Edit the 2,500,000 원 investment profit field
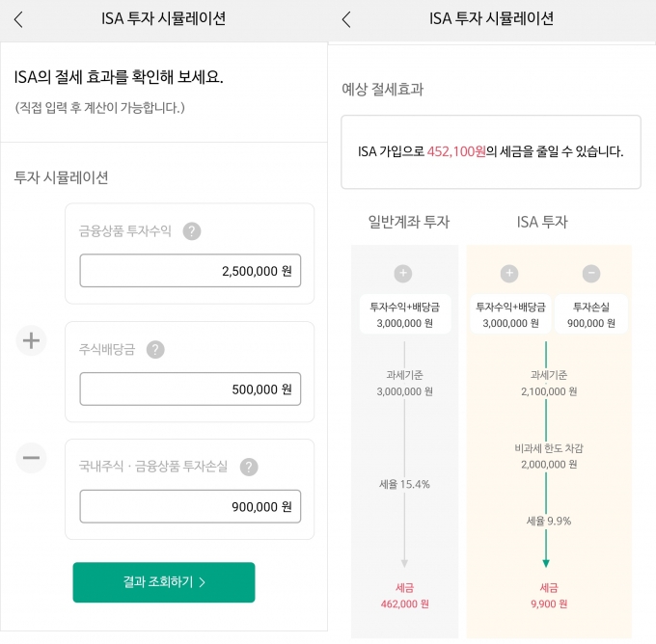Viewport: 656px width, 644px height. (x=190, y=271)
